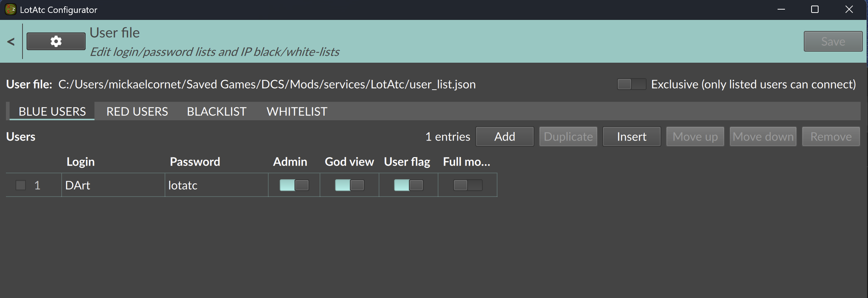The height and width of the screenshot is (298, 868).
Task: Switch to the BLUE USERS tab
Action: point(52,111)
